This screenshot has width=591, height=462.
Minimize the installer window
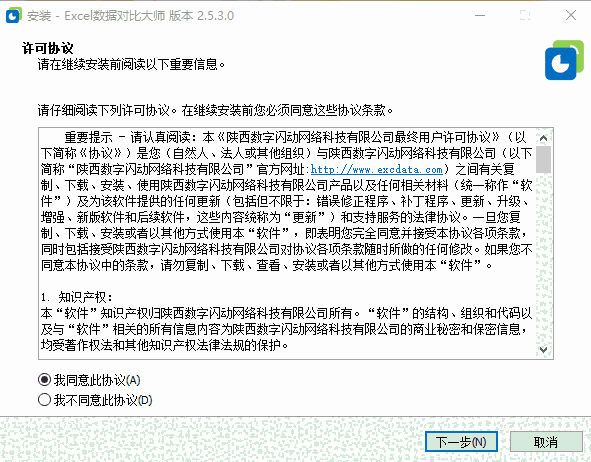pos(480,15)
